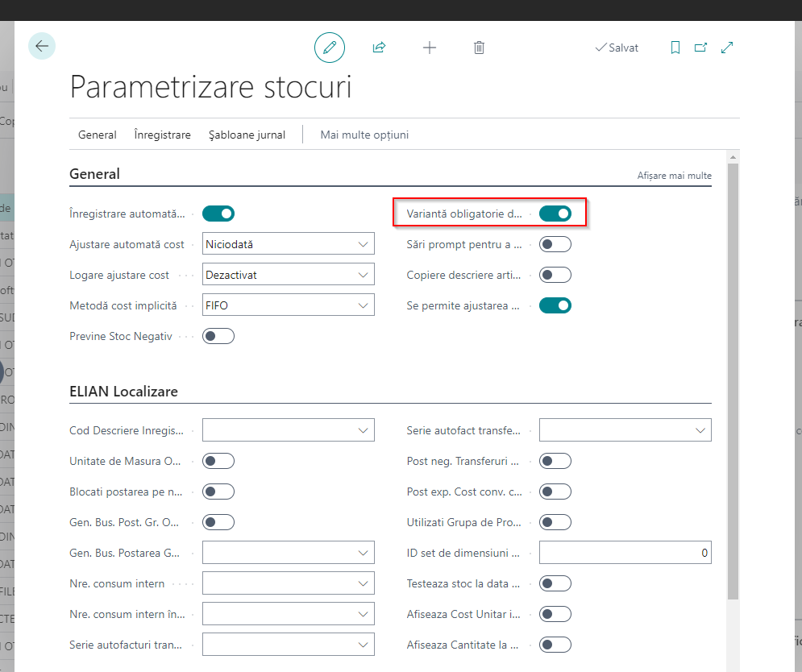Click the vertical scrollbar thumb
Viewport: 802px width, 672px height.
[732, 379]
